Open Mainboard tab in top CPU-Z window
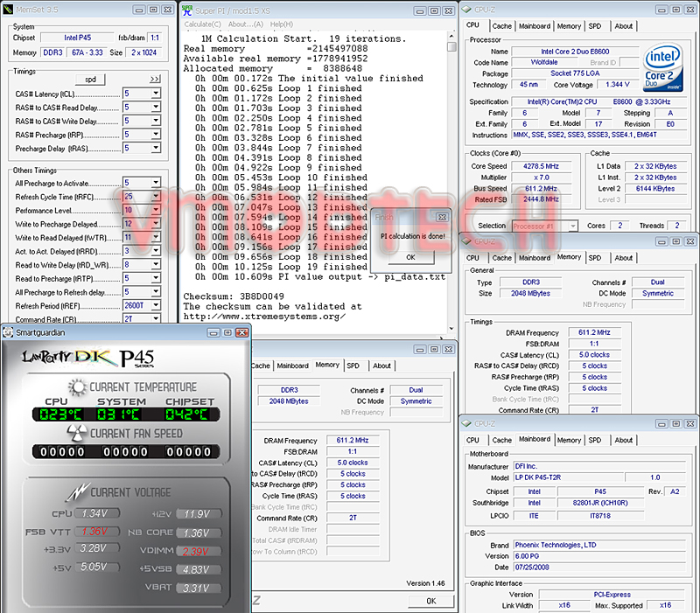Viewport: 700px width, 613px height. (x=535, y=26)
